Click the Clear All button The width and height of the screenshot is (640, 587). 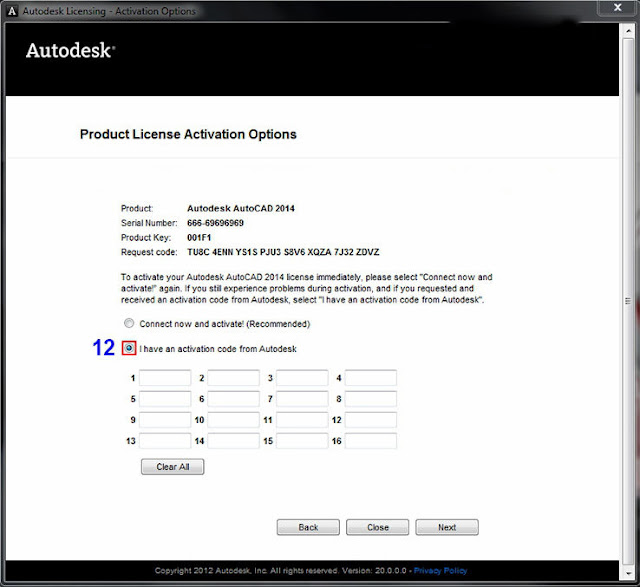pos(173,467)
